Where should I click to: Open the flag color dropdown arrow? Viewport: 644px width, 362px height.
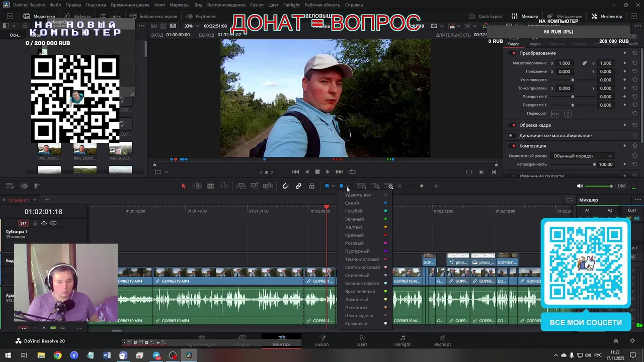333,187
